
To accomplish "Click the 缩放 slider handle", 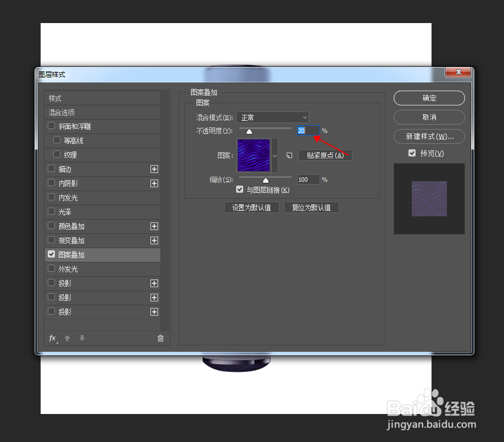I will pyautogui.click(x=266, y=180).
